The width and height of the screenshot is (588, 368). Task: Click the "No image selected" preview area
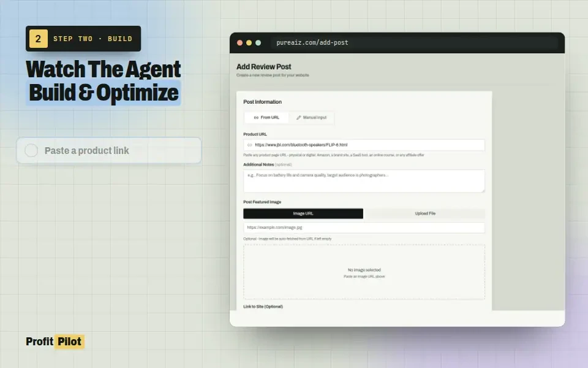click(x=364, y=272)
